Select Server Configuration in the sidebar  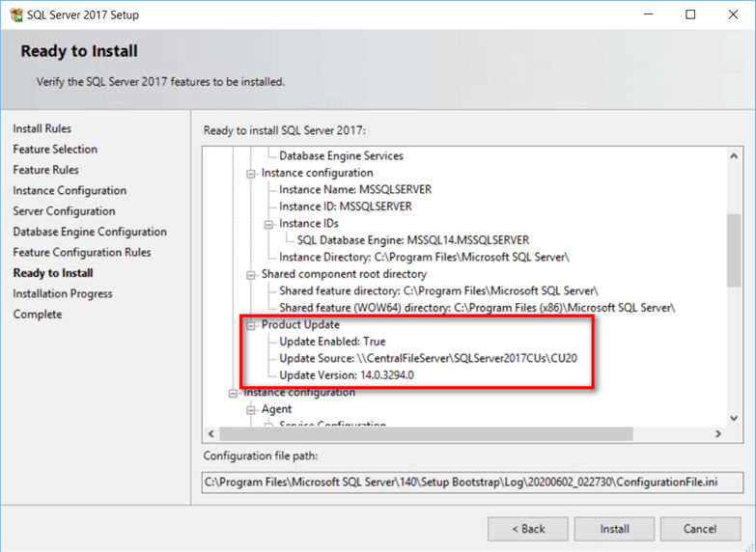pyautogui.click(x=64, y=211)
